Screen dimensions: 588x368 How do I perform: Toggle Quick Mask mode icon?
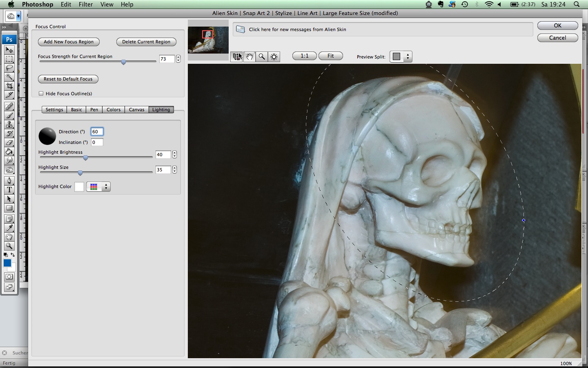pos(9,277)
